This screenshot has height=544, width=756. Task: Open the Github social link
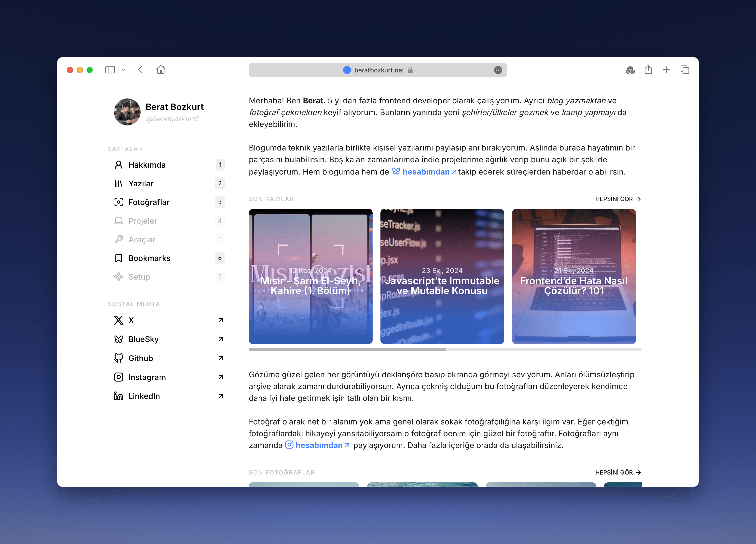tap(141, 358)
